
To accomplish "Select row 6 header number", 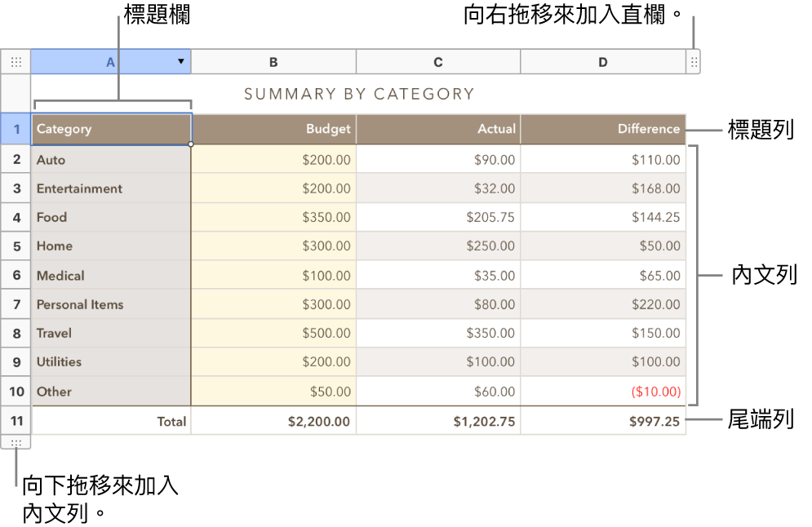I will (x=16, y=275).
